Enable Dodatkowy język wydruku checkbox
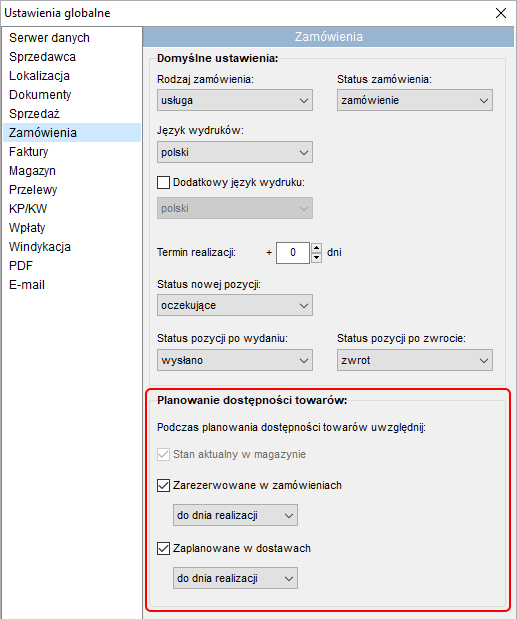This screenshot has height=619, width=517. point(163,183)
